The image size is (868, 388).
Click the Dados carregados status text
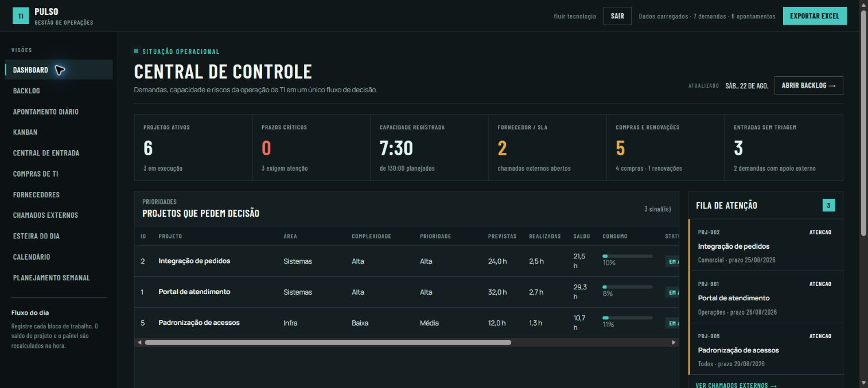point(707,16)
